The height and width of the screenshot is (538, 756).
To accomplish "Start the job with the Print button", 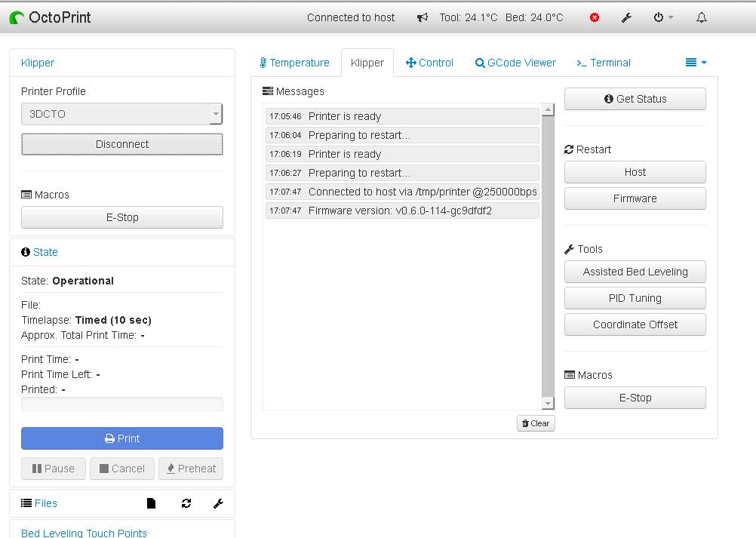I will tap(122, 438).
